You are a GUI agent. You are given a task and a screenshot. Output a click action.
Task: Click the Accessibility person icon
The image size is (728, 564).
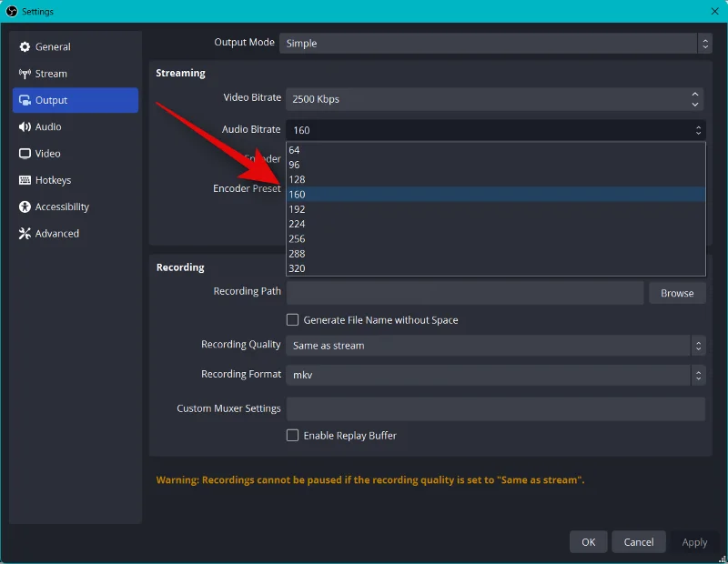click(x=25, y=206)
